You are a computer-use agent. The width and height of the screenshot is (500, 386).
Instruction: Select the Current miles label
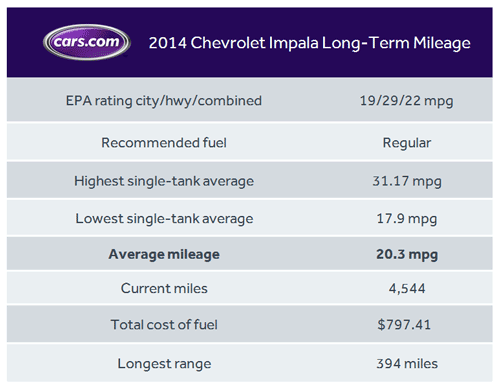tap(164, 288)
